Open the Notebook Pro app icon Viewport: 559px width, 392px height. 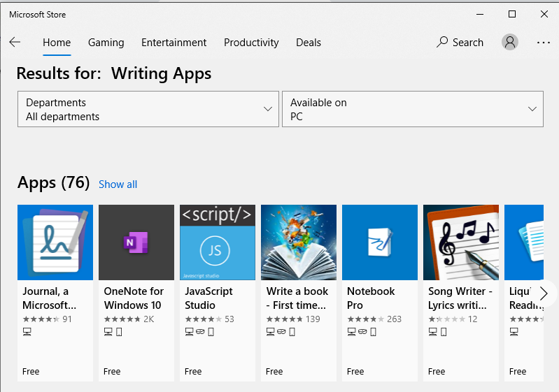(380, 242)
